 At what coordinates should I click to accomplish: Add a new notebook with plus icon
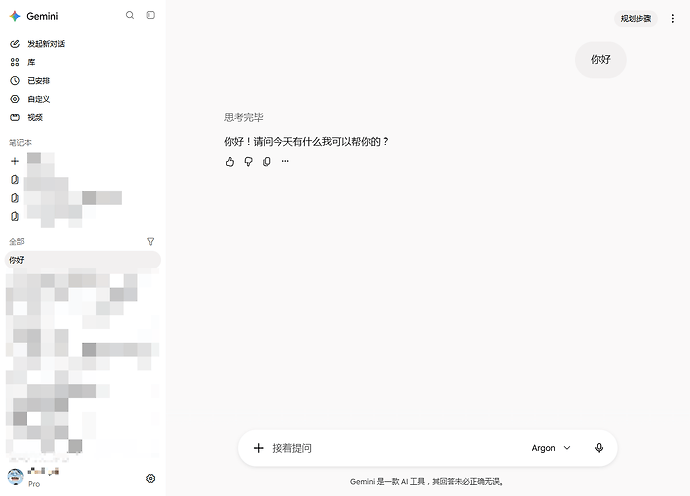(15, 161)
